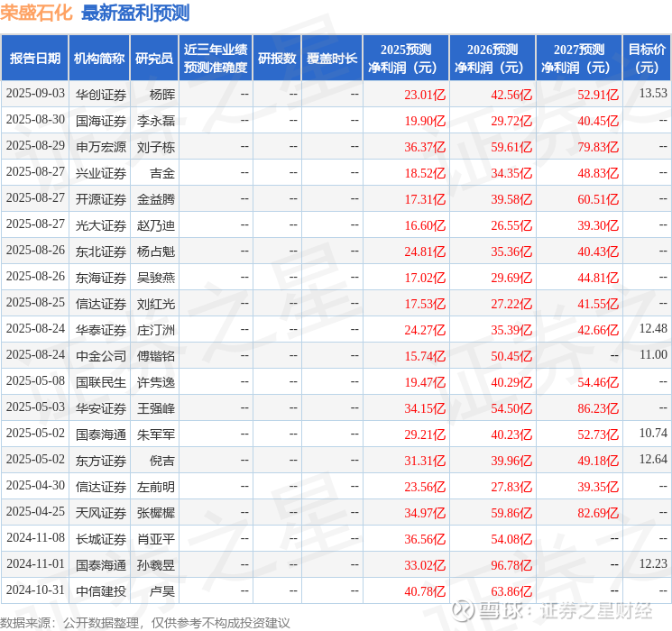
Task: Select date cell 2025-05-08
Action: click(35, 380)
